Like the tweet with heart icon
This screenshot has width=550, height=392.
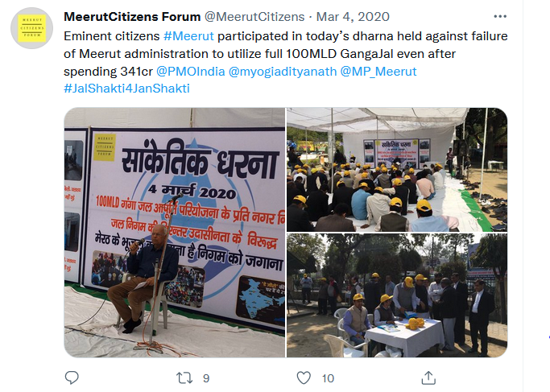[304, 378]
